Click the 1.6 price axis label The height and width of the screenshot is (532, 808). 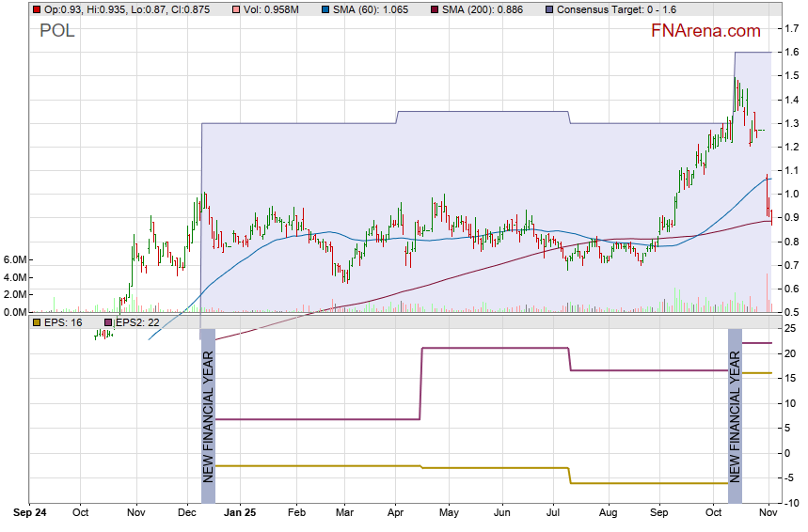point(793,53)
